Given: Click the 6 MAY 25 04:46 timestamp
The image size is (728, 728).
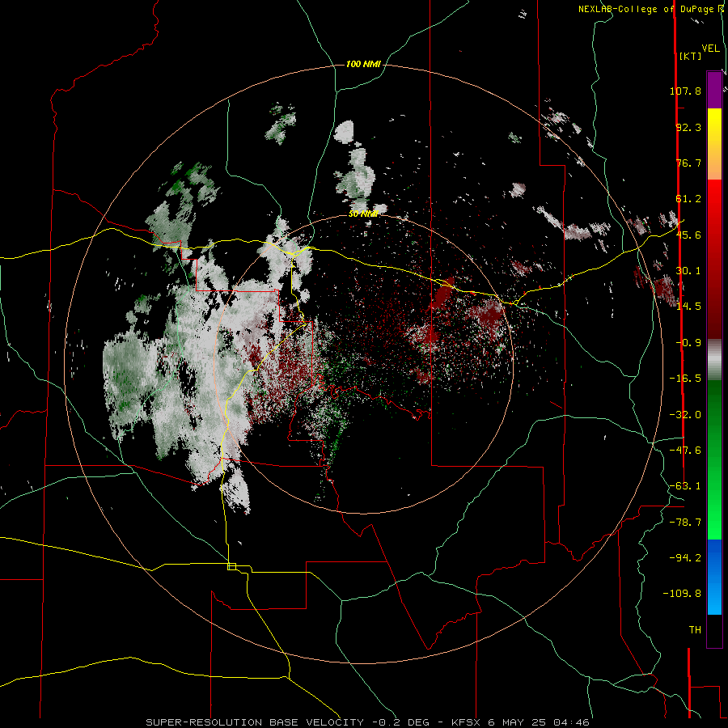Looking at the screenshot, I should coord(539,722).
